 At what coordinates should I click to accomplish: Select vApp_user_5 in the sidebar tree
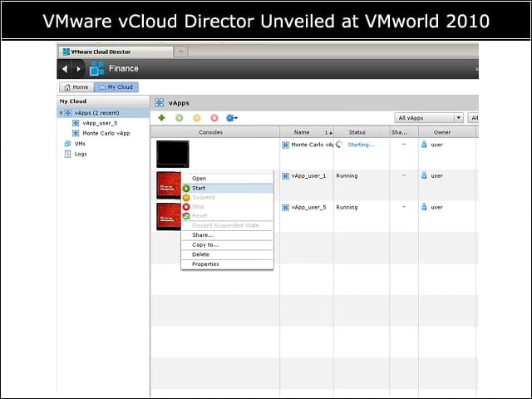pyautogui.click(x=100, y=123)
